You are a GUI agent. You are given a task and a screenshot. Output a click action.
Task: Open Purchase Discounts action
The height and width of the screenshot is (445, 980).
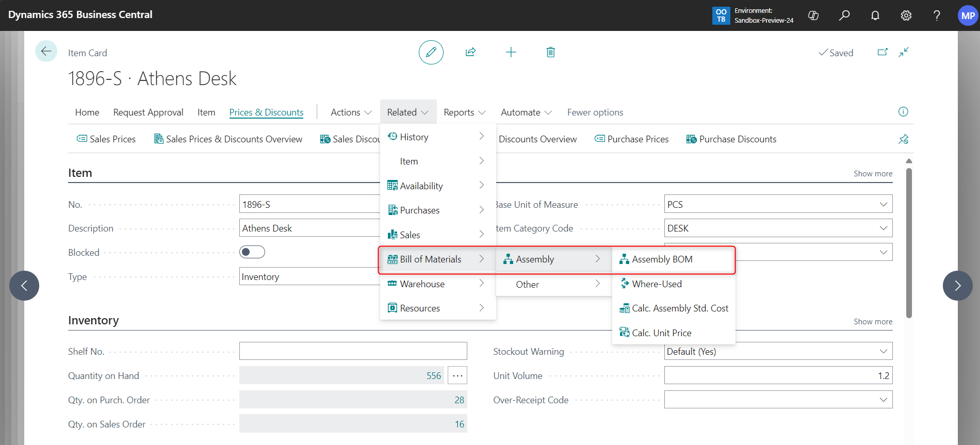tap(731, 139)
